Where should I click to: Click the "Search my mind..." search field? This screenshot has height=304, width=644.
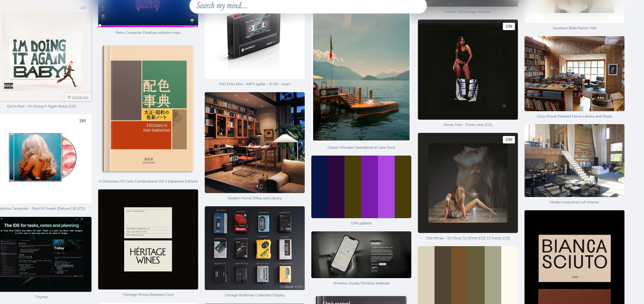click(308, 6)
